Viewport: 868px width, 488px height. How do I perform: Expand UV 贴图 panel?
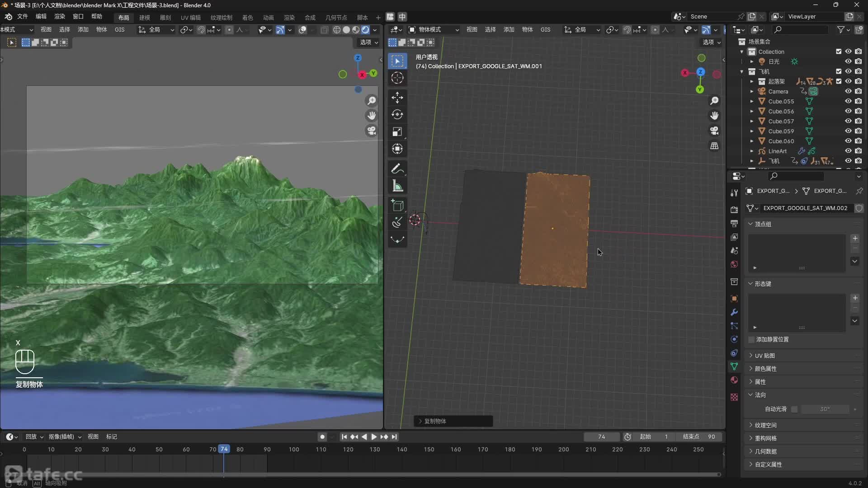[750, 356]
